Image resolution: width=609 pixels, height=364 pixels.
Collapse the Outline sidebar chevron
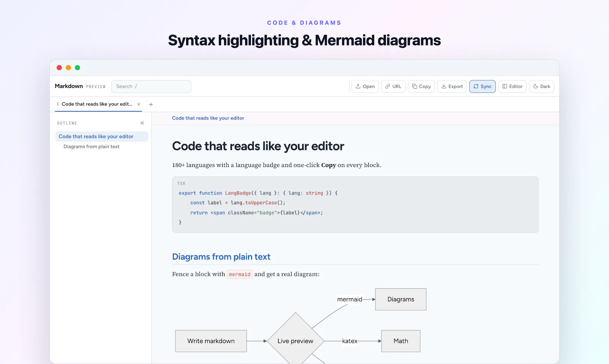[142, 123]
